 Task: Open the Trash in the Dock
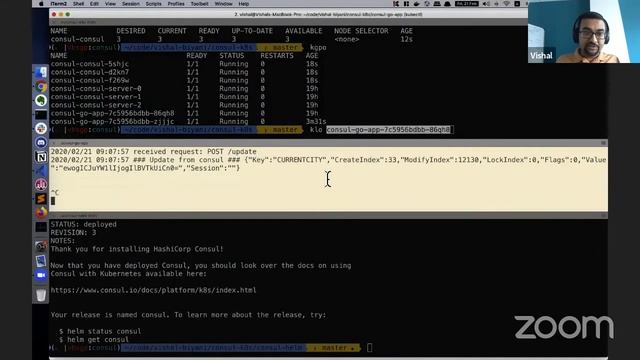pos(41,295)
